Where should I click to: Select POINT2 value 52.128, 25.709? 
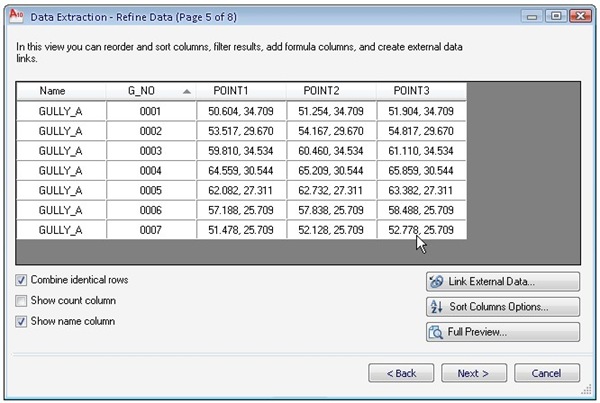coord(331,230)
